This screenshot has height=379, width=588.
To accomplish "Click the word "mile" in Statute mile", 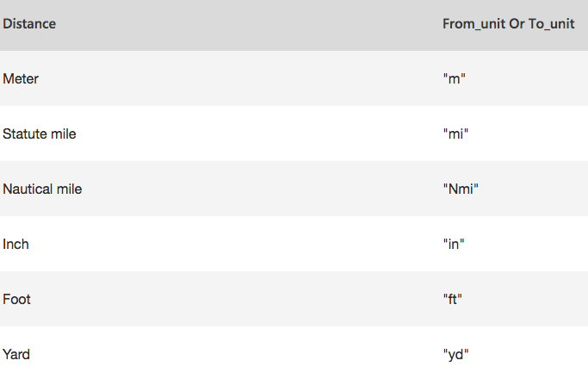I will tap(64, 134).
